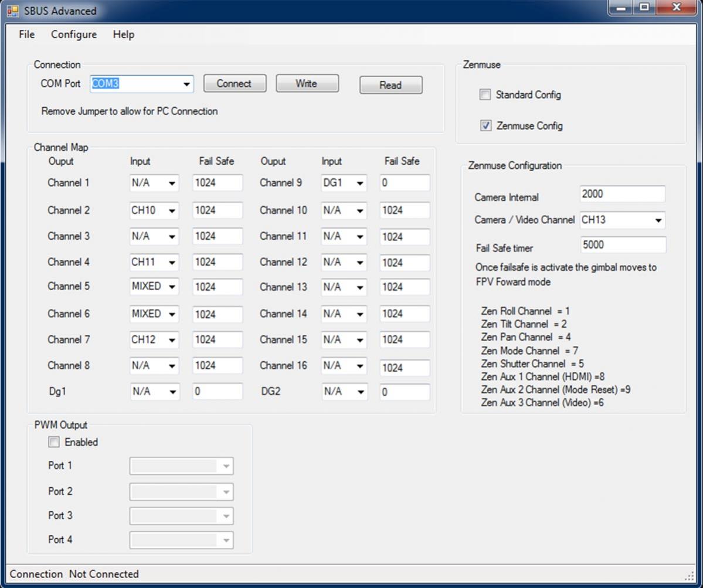The image size is (703, 588).
Task: Open the COM Port dropdown
Action: 186,84
